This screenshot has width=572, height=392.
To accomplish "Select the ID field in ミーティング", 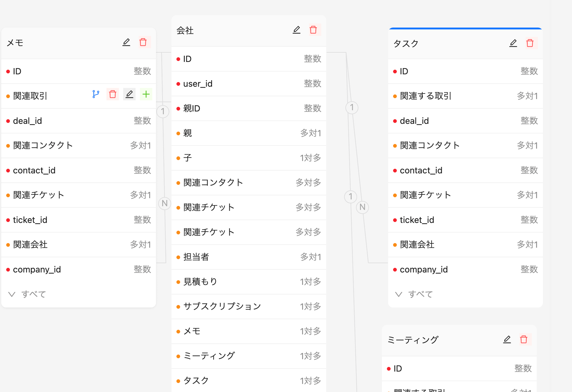I will click(x=459, y=368).
